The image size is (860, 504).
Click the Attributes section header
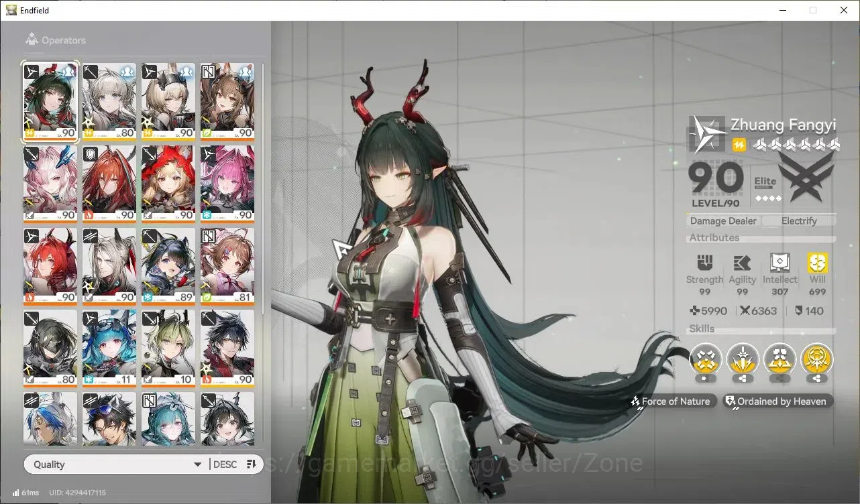pyautogui.click(x=714, y=238)
